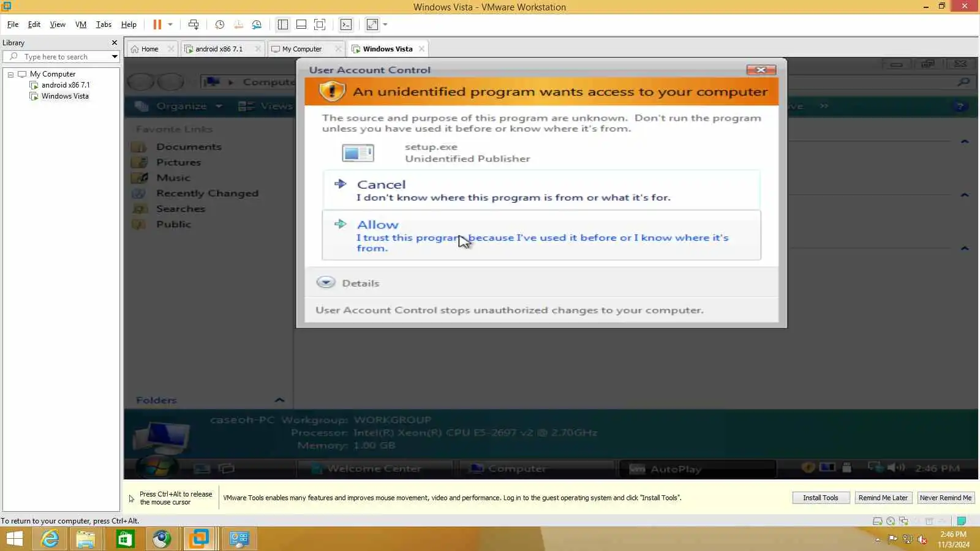Image resolution: width=980 pixels, height=551 pixels.
Task: Click the Welcome Center taskbar button in Vista
Action: tap(374, 469)
